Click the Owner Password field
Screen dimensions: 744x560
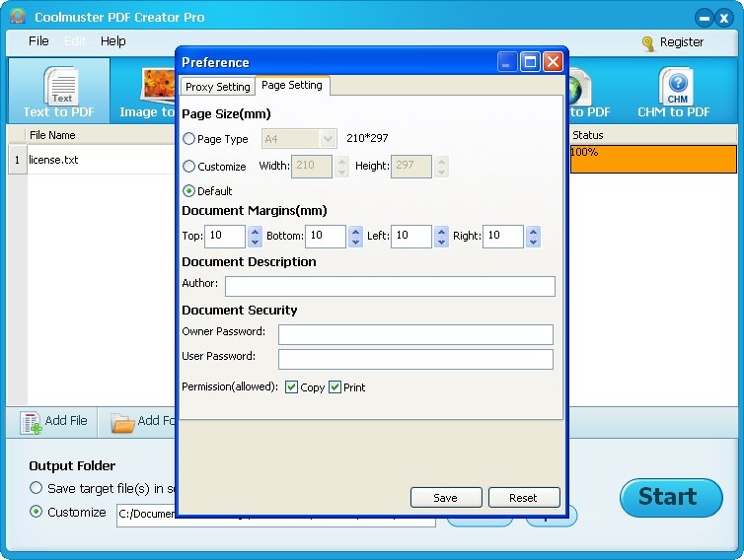[x=415, y=335]
